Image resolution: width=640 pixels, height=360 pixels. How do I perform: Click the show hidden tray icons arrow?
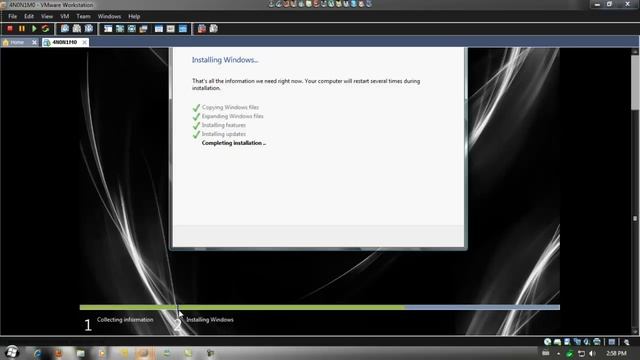558,353
